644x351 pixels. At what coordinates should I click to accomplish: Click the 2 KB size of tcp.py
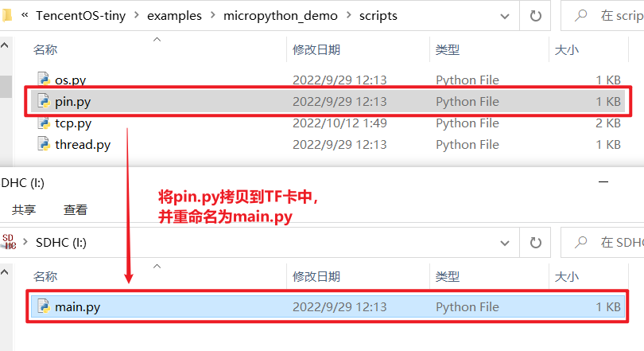(x=608, y=123)
